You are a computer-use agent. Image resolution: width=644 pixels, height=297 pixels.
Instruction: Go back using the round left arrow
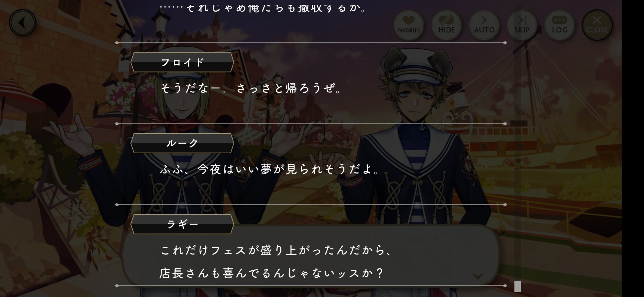pos(23,23)
